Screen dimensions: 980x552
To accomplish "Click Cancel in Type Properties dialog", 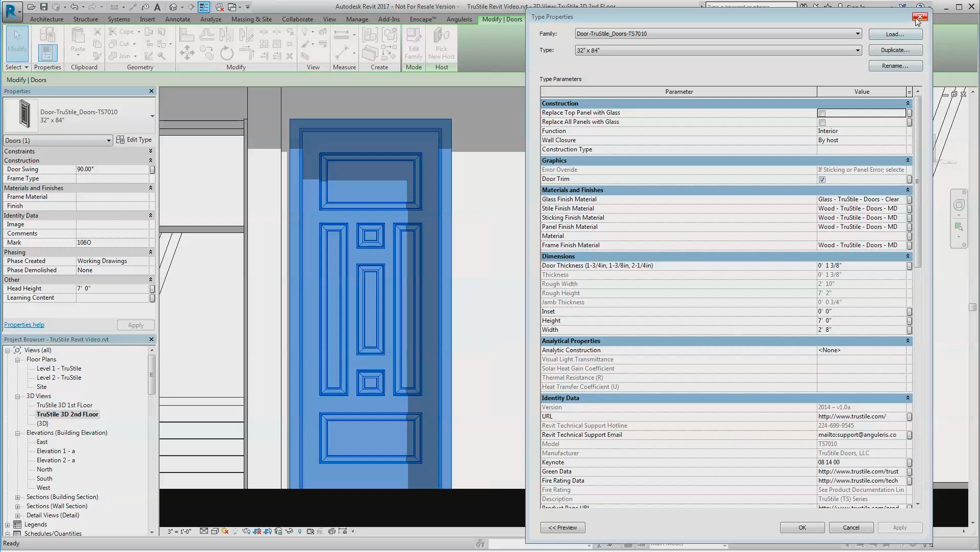I will (x=851, y=528).
